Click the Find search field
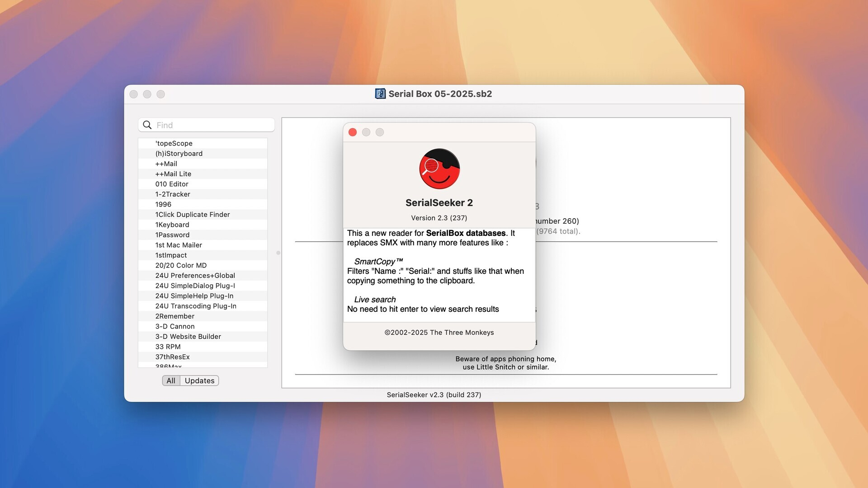This screenshot has width=868, height=488. pyautogui.click(x=206, y=125)
